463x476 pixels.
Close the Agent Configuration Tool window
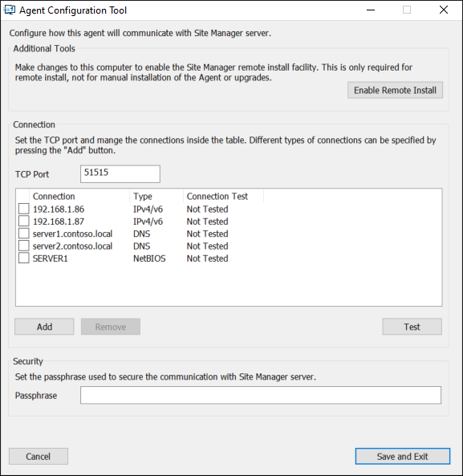[x=444, y=10]
